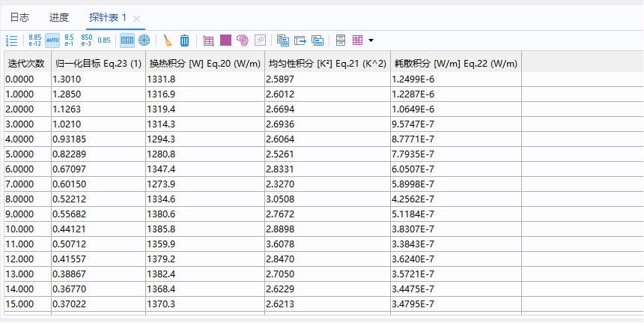Select cell with value 2.6229

click(328, 289)
